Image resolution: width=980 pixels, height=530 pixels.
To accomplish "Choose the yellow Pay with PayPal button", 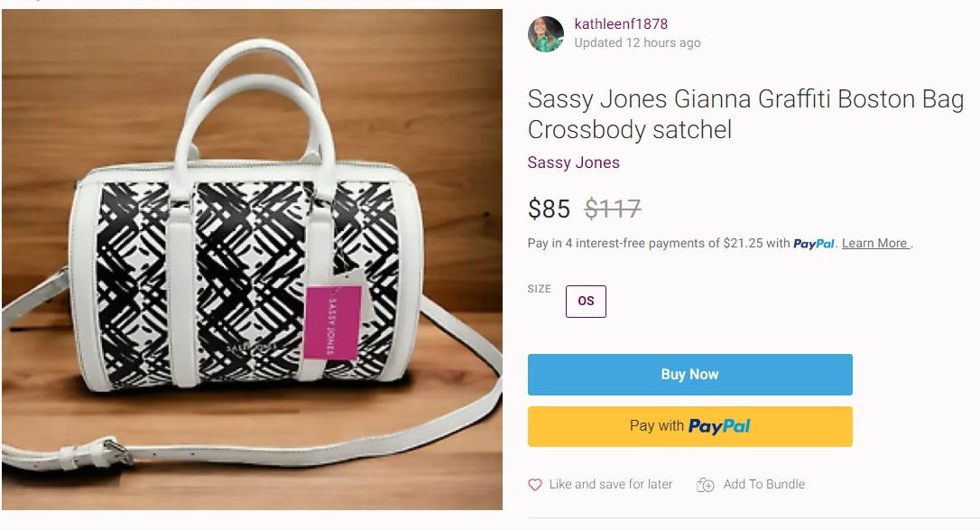I will click(x=689, y=426).
